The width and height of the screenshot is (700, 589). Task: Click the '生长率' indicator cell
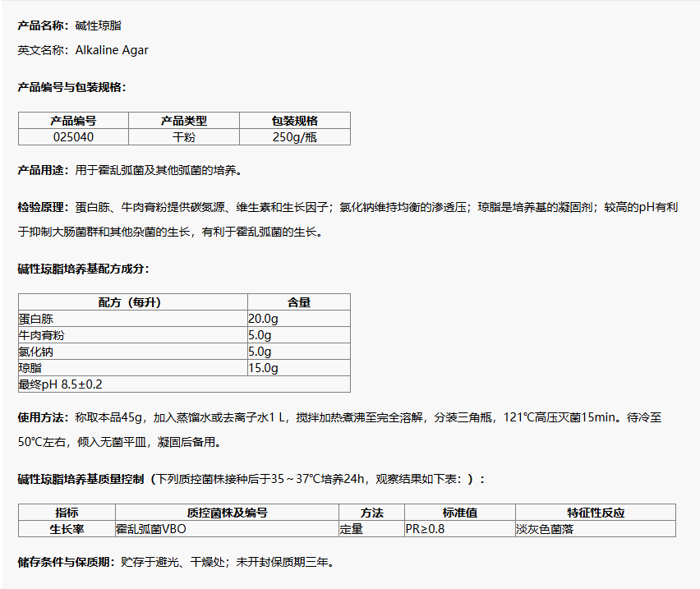(67, 529)
